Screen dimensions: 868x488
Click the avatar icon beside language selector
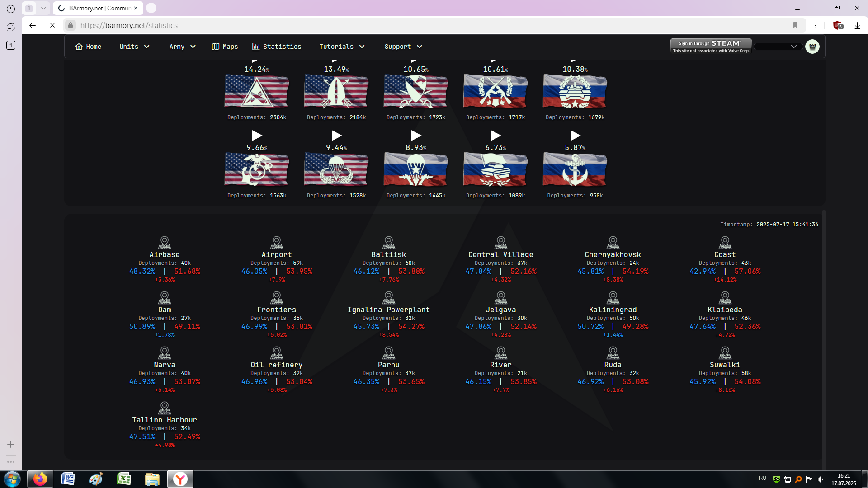[x=812, y=47]
